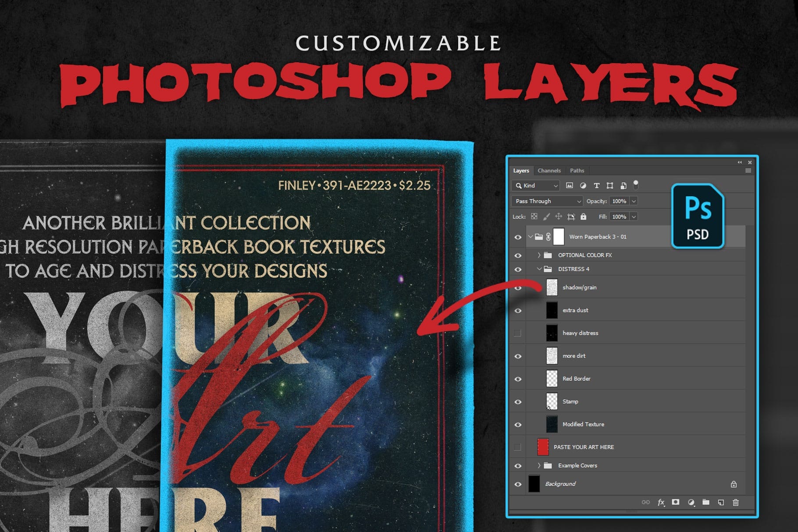Toggle the adjustment layer filter icon
This screenshot has width=798, height=532.
pyautogui.click(x=583, y=185)
